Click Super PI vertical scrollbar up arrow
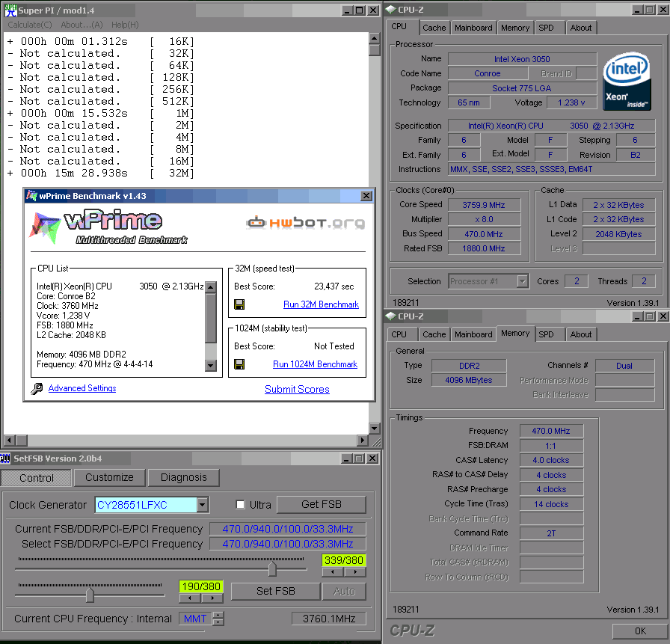670x644 pixels. [x=375, y=38]
